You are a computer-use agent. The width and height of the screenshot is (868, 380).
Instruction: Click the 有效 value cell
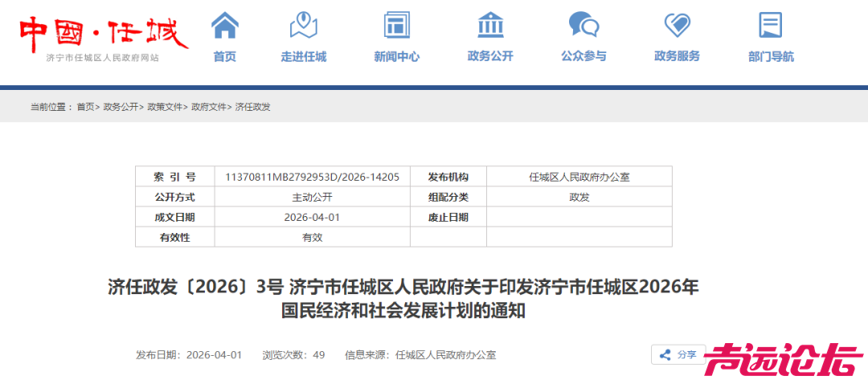[312, 237]
